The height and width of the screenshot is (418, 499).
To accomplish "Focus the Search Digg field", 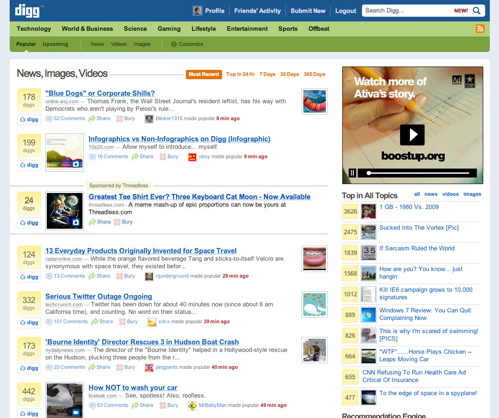I will 408,11.
